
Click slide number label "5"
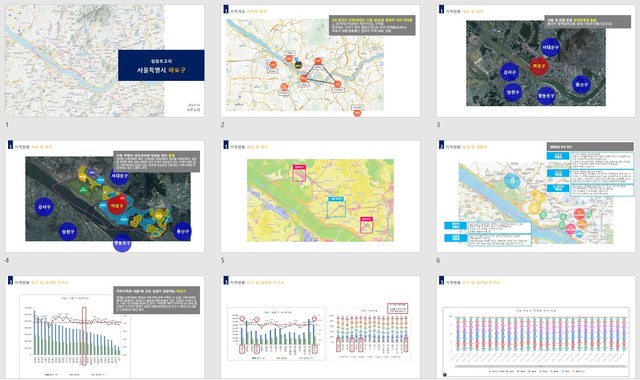coord(222,260)
